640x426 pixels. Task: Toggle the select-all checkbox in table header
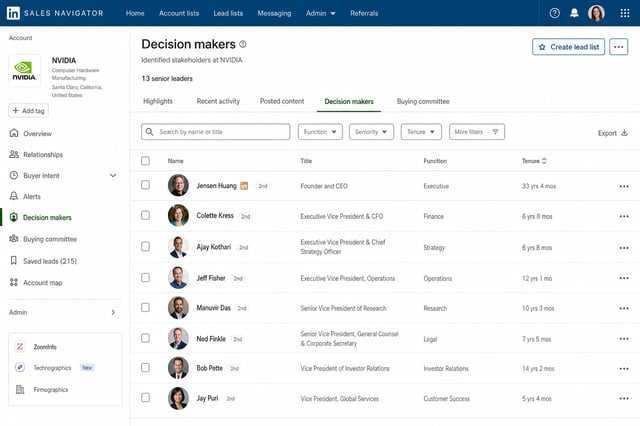145,161
